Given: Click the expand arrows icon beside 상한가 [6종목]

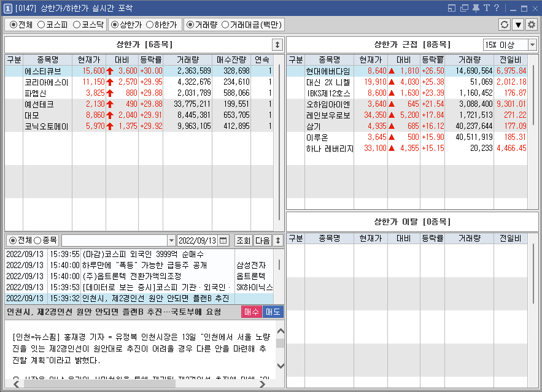Looking at the screenshot, I should (277, 45).
